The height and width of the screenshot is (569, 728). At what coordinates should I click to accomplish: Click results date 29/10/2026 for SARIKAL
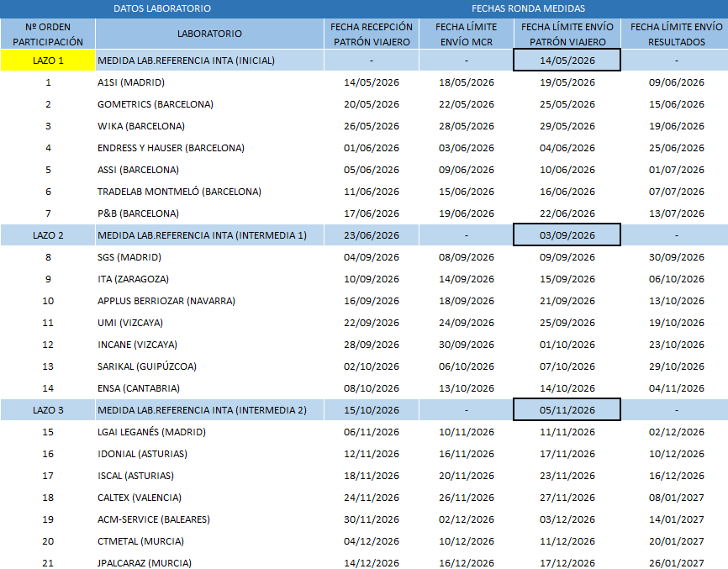[676, 366]
